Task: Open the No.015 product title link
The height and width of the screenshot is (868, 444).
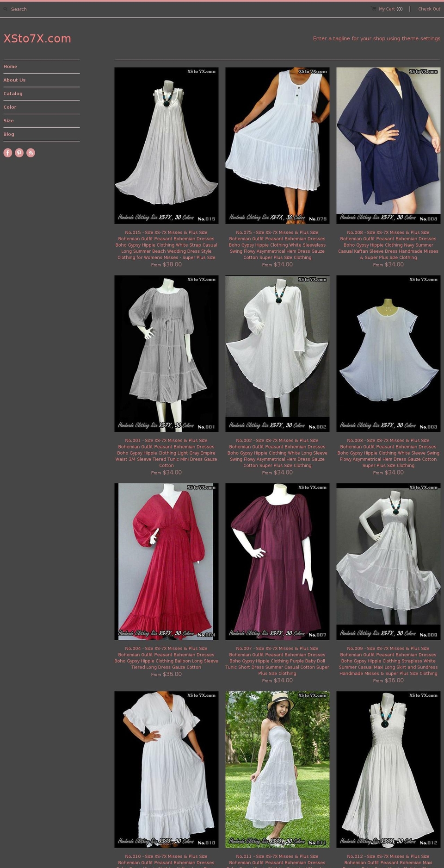Action: pos(166,245)
